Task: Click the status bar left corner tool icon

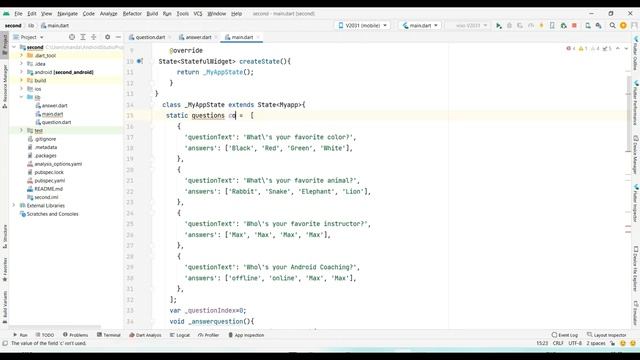Action: click(x=5, y=343)
